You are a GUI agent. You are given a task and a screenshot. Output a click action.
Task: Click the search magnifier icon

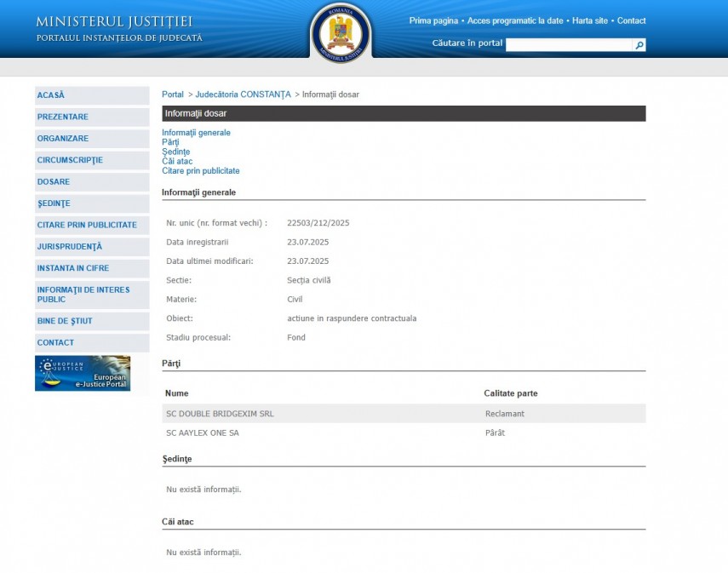point(639,45)
